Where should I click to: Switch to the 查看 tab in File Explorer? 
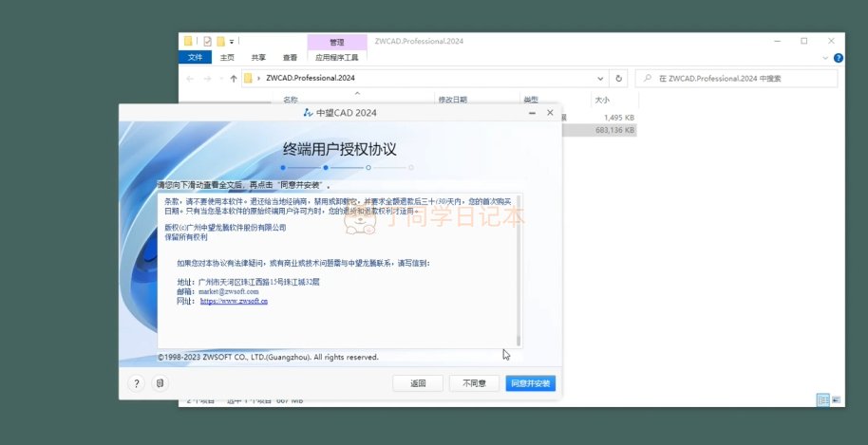coord(290,58)
